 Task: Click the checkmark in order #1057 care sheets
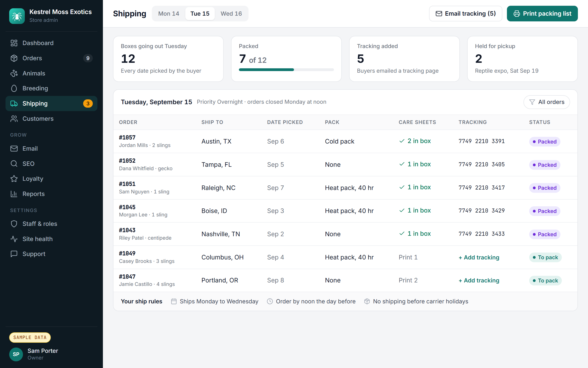pos(402,141)
